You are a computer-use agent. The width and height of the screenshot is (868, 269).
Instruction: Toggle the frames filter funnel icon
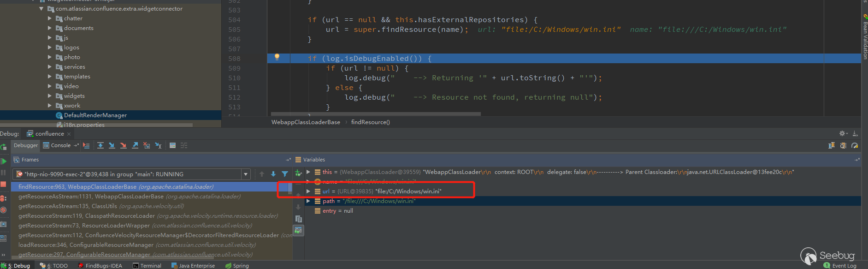[x=285, y=174]
